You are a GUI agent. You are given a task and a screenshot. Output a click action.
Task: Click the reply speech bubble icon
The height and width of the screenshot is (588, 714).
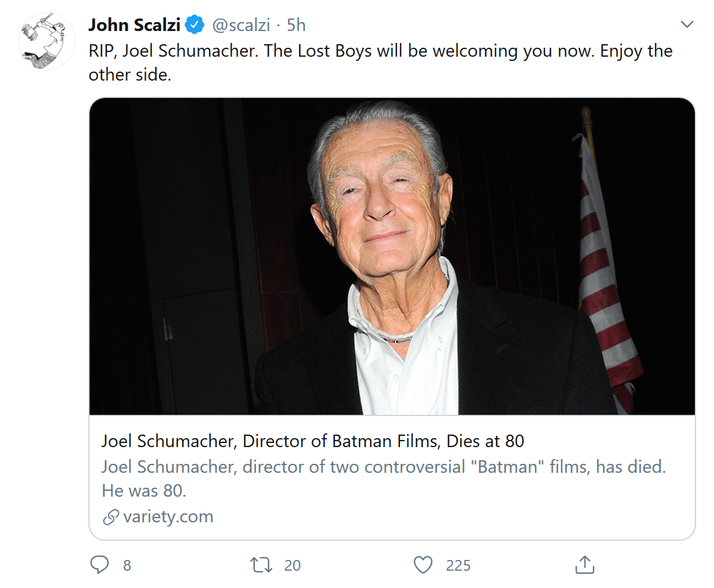[x=99, y=564]
